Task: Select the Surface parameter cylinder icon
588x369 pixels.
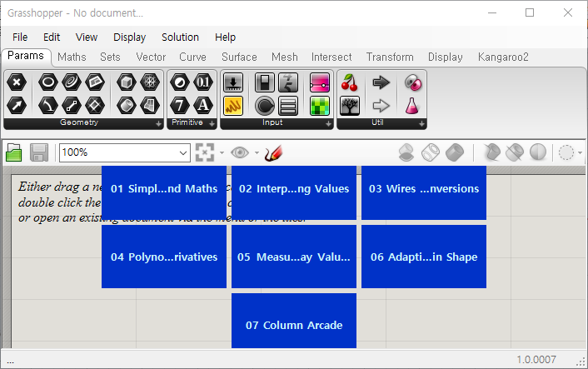Action: [127, 106]
